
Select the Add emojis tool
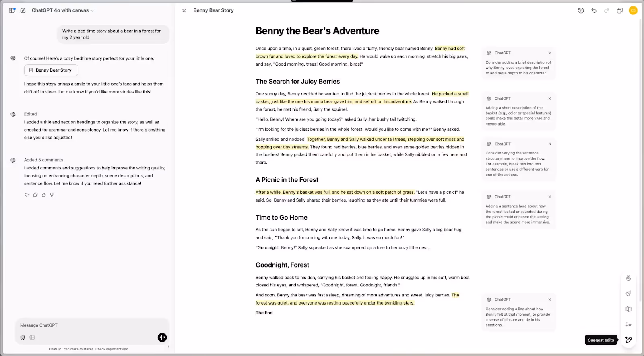point(628,278)
